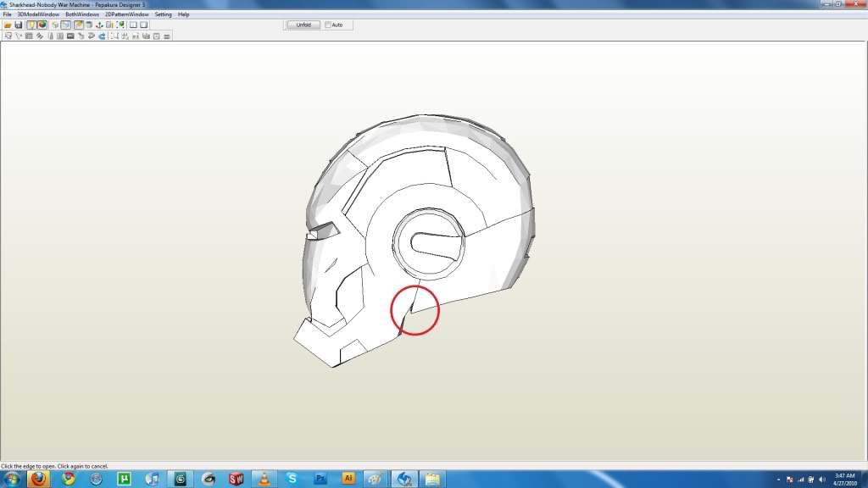Toggle the colored cube texture button

(x=42, y=25)
